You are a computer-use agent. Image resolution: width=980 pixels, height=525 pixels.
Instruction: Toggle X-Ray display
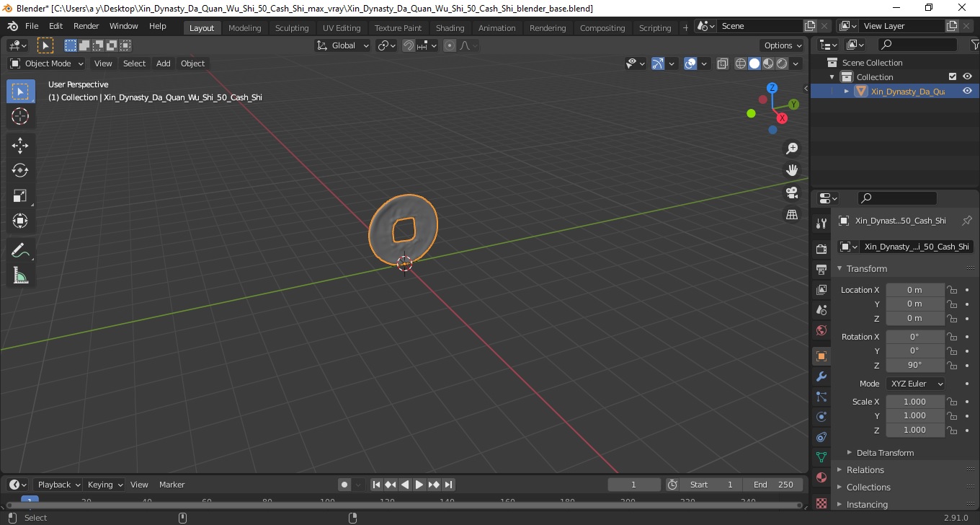tap(723, 63)
